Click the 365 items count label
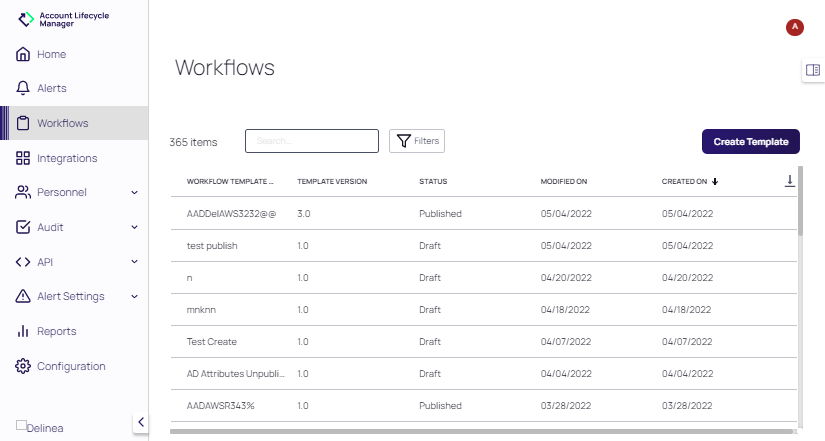The height and width of the screenshot is (441, 825). 193,142
